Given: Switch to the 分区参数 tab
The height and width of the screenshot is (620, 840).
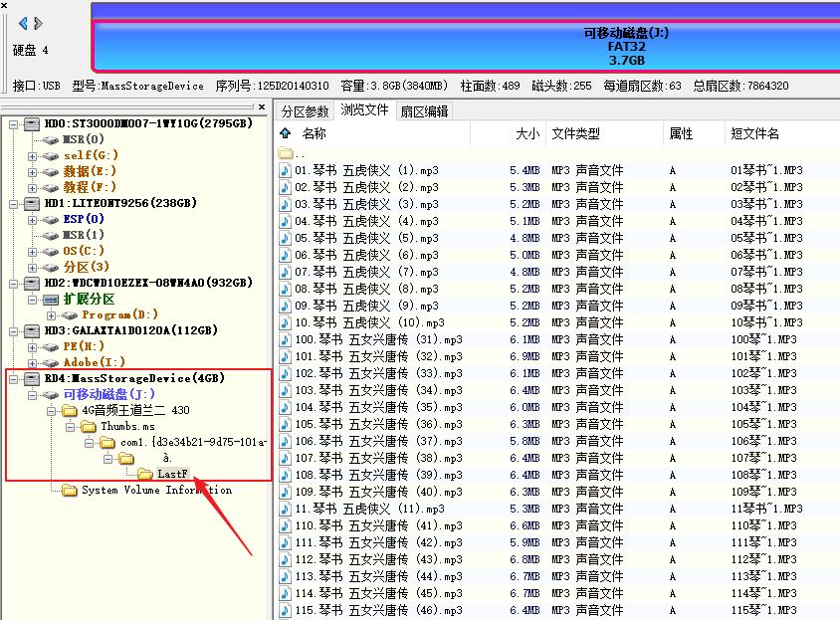Looking at the screenshot, I should coord(306,111).
